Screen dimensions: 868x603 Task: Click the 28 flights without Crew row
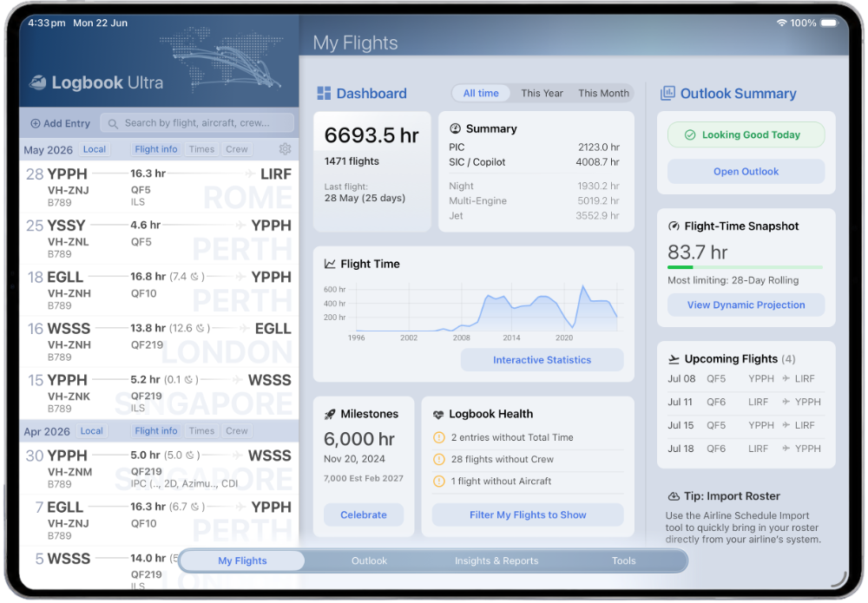click(x=528, y=459)
